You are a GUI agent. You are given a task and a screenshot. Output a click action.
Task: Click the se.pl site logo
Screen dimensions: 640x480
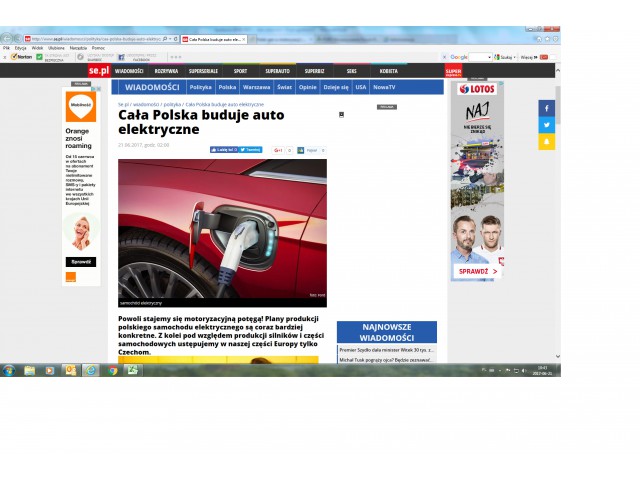[97, 71]
